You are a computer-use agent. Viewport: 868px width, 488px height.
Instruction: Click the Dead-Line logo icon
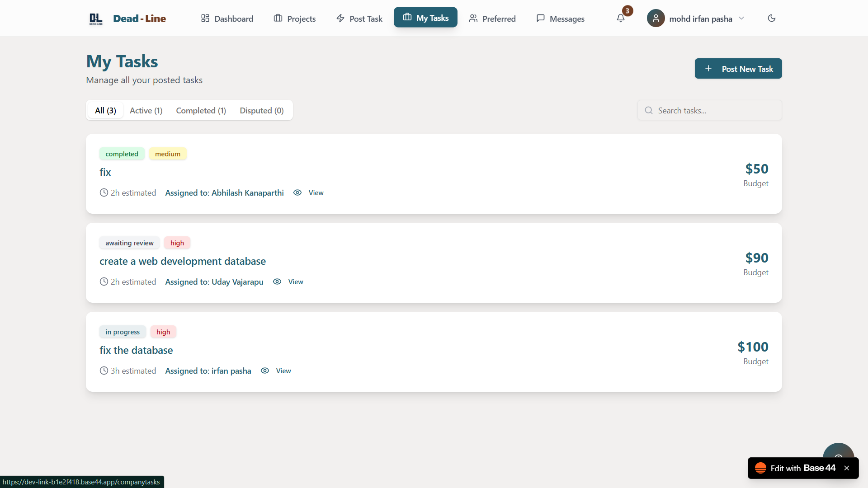[x=96, y=19]
